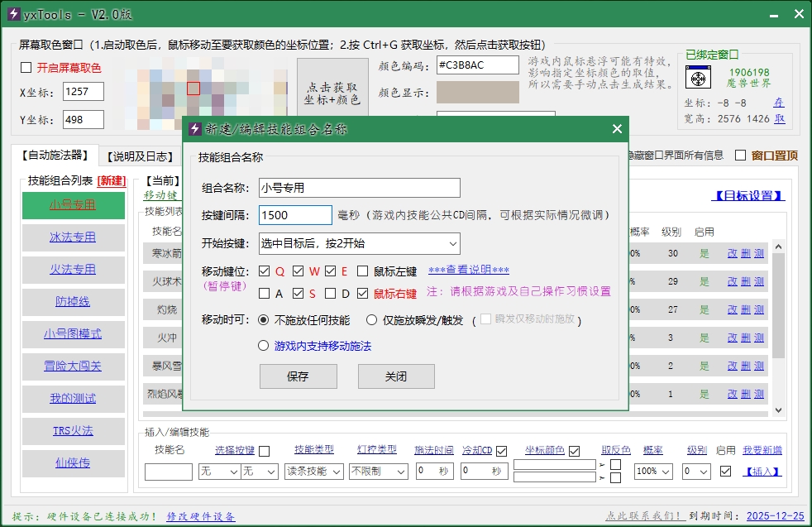
Task: Expand the 读条技能 skill type dropdown
Action: (x=313, y=471)
